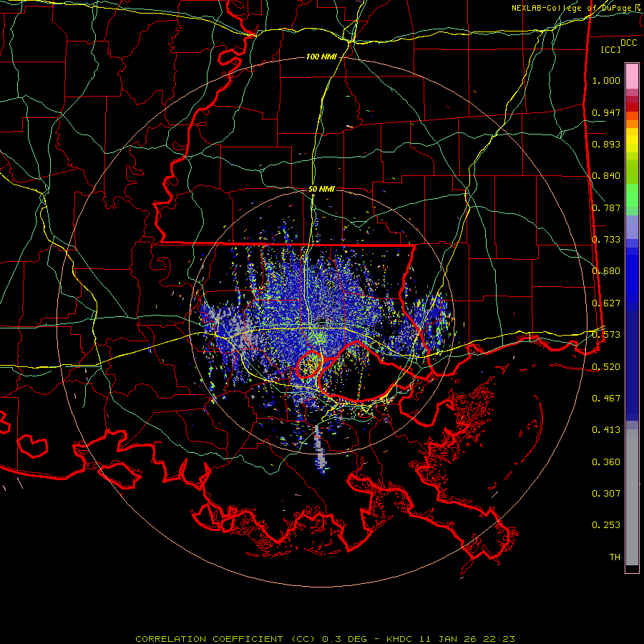
Task: Pick the pink segment of color bar
Action: (632, 77)
